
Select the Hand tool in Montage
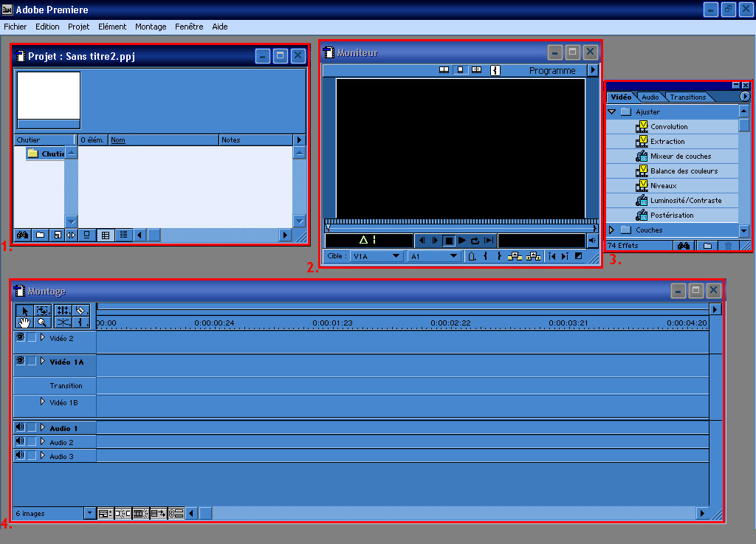coord(24,323)
